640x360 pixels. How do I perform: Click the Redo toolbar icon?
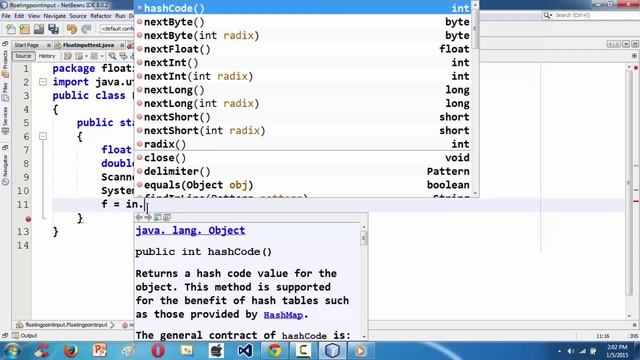pyautogui.click(x=86, y=29)
